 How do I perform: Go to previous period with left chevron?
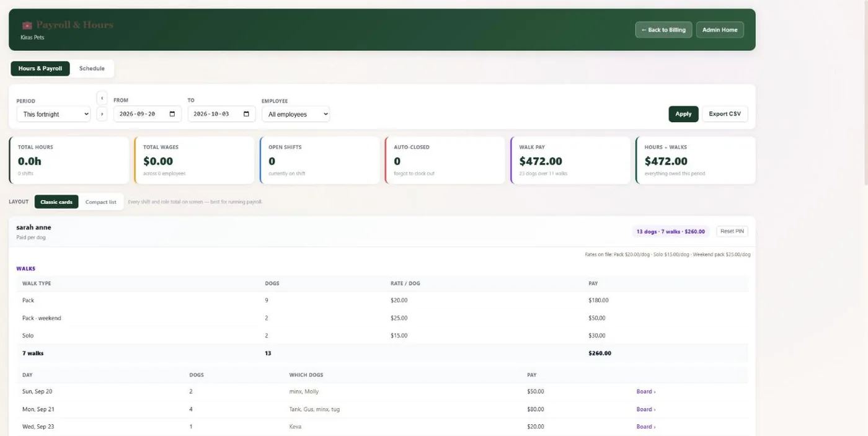(x=102, y=98)
